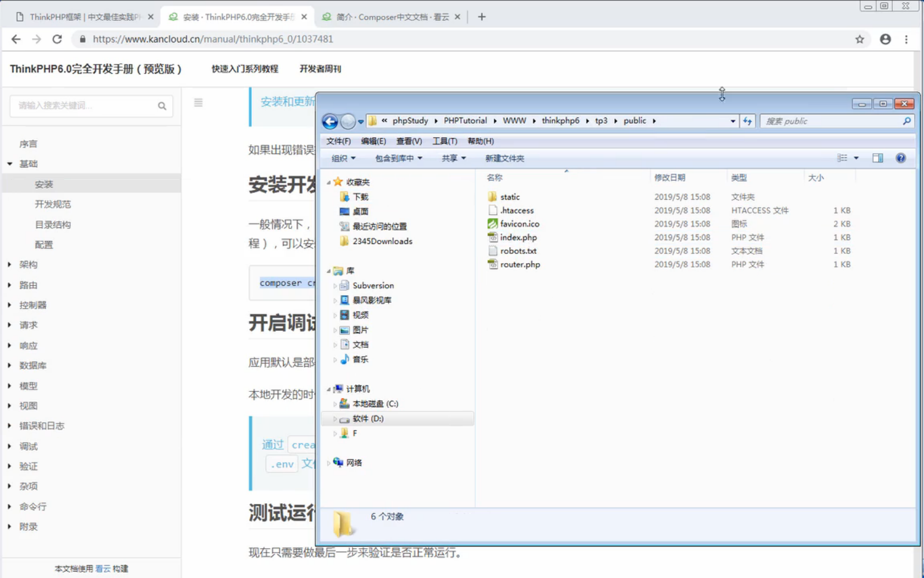Close the ThinkPHP框架 first tab
The image size is (924, 578).
click(x=151, y=17)
